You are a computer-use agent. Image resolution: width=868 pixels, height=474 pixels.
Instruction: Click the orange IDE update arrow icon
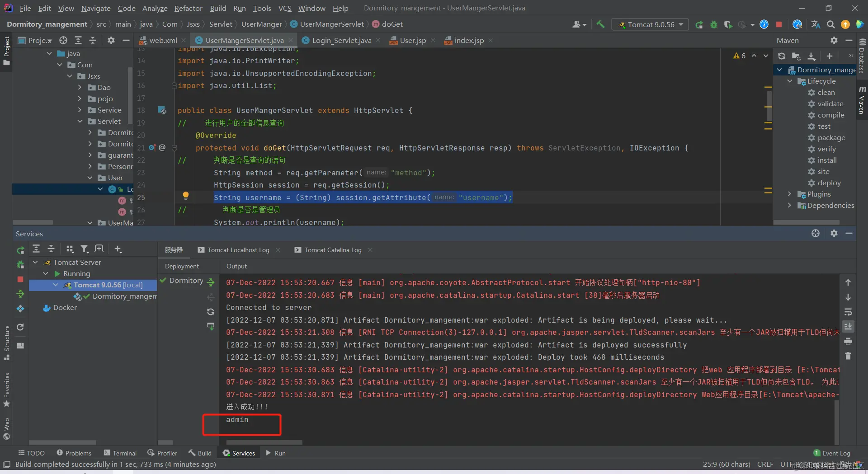[845, 24]
